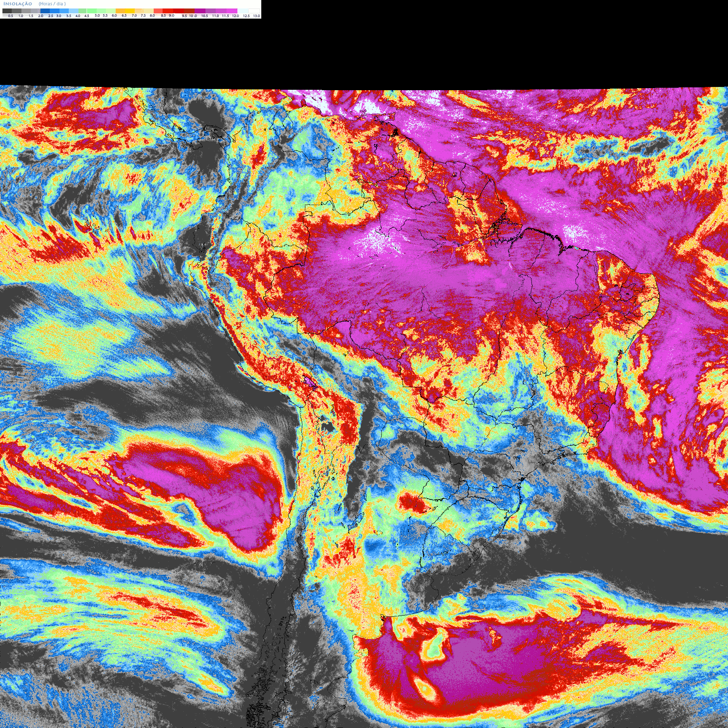Viewport: 728px width, 728px height.
Task: Click the INSOLAÇÃO legend title
Action: point(18,4)
